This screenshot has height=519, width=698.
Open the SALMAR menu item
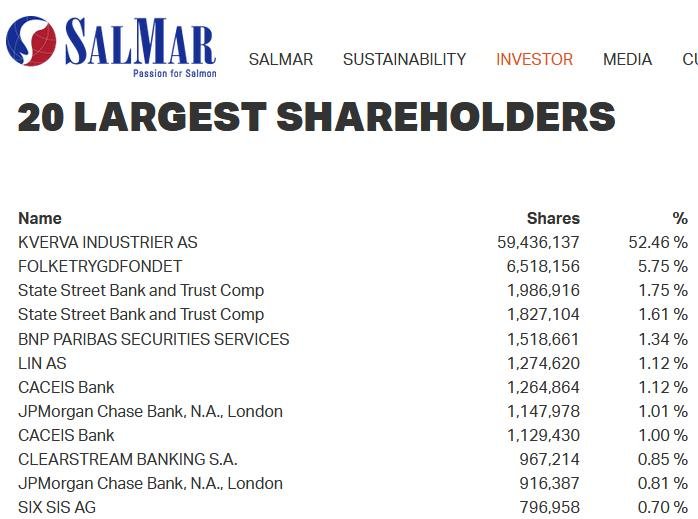pyautogui.click(x=280, y=60)
